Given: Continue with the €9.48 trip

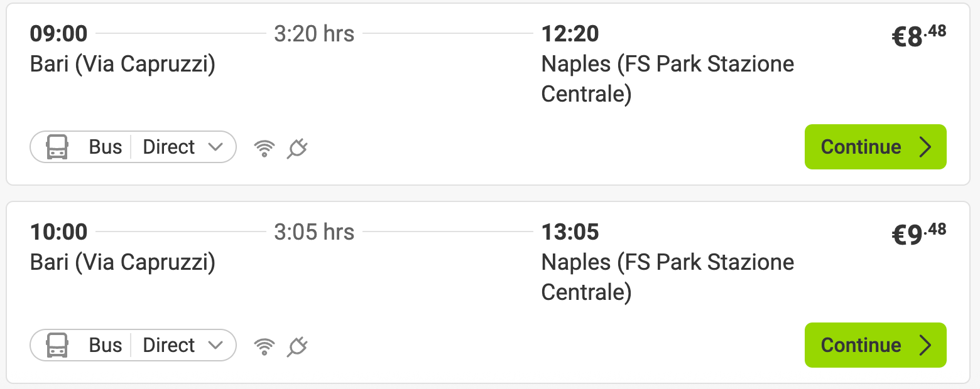Looking at the screenshot, I should (875, 345).
